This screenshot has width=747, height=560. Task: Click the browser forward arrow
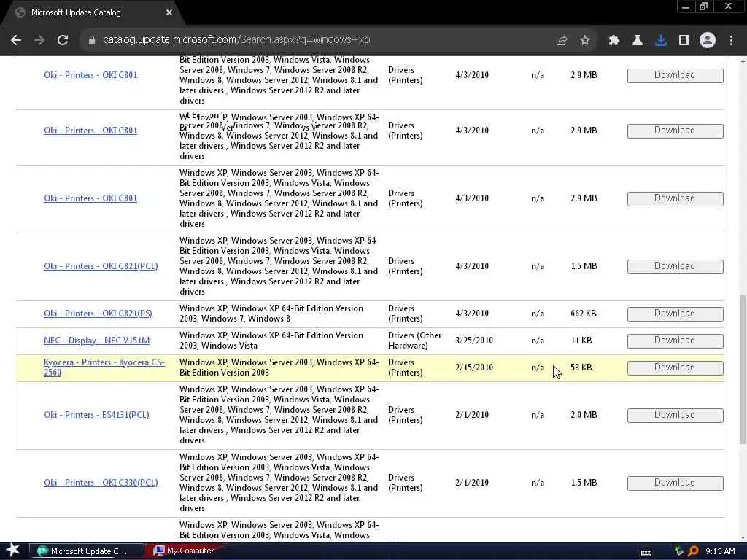[x=39, y=40]
